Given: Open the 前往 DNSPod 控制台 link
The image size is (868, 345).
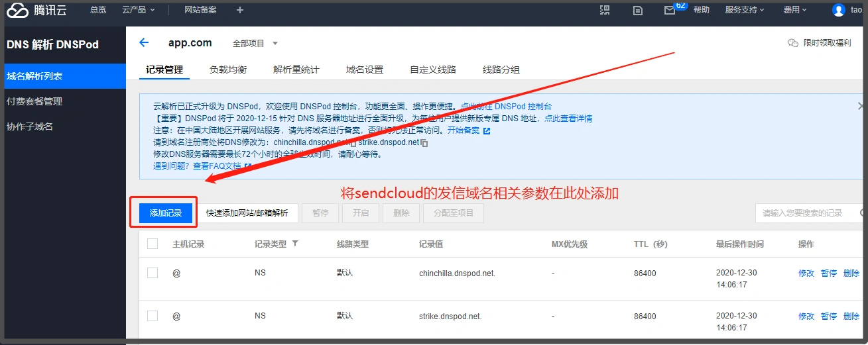Looking at the screenshot, I should [x=506, y=106].
